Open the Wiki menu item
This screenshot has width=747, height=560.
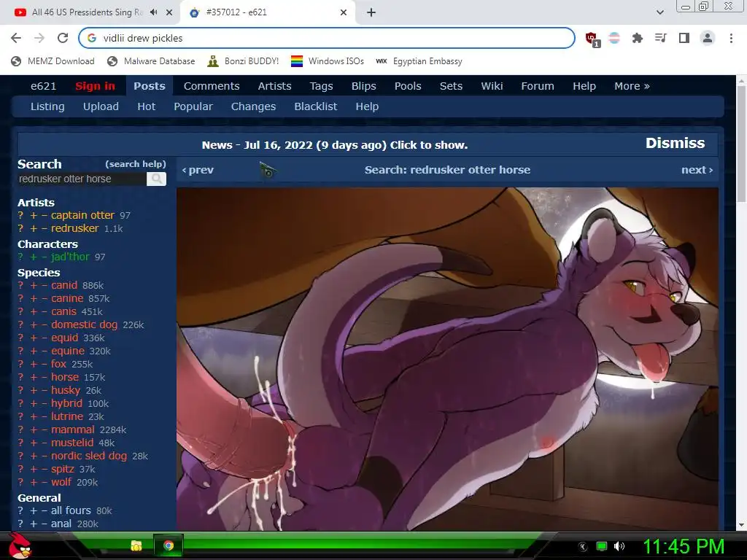point(492,86)
